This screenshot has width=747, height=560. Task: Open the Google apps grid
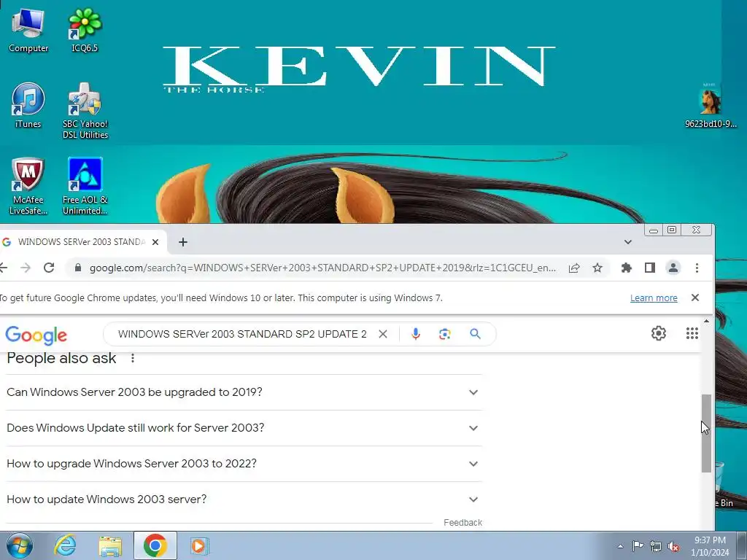[x=692, y=333]
